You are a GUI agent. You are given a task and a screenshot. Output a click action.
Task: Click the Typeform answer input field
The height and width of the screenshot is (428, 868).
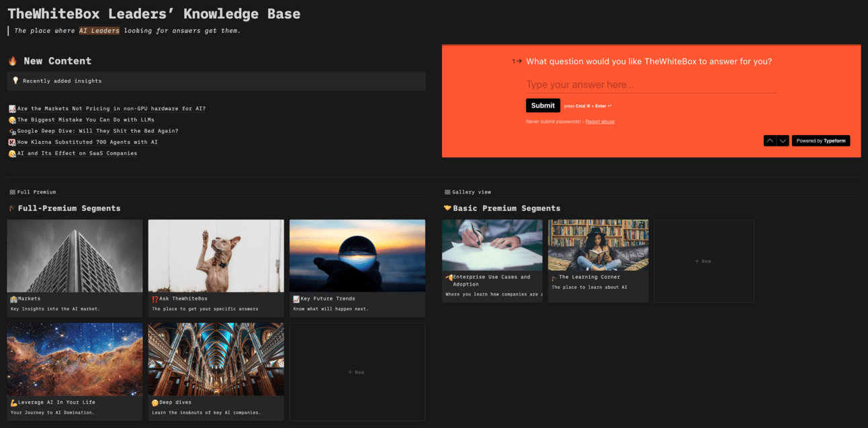651,85
